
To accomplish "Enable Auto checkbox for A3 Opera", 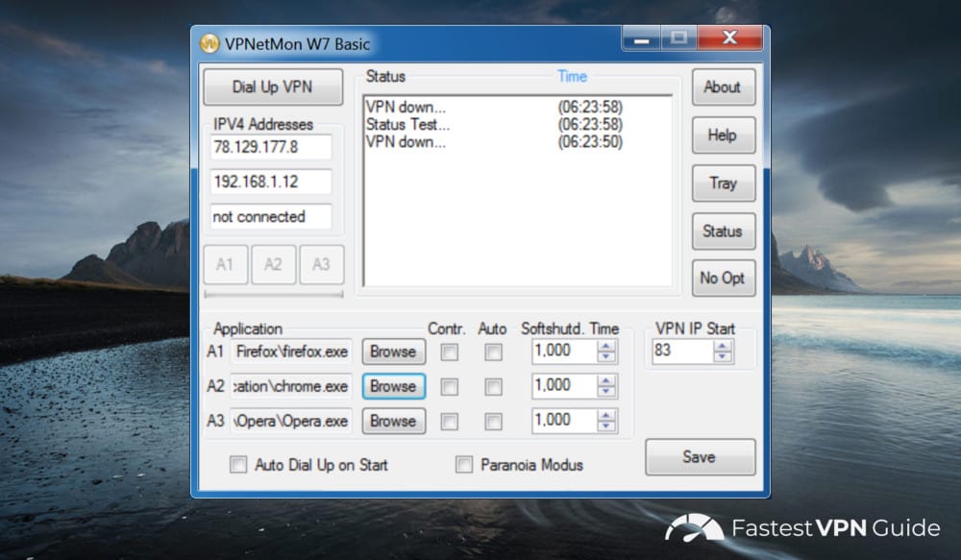I will [x=493, y=422].
